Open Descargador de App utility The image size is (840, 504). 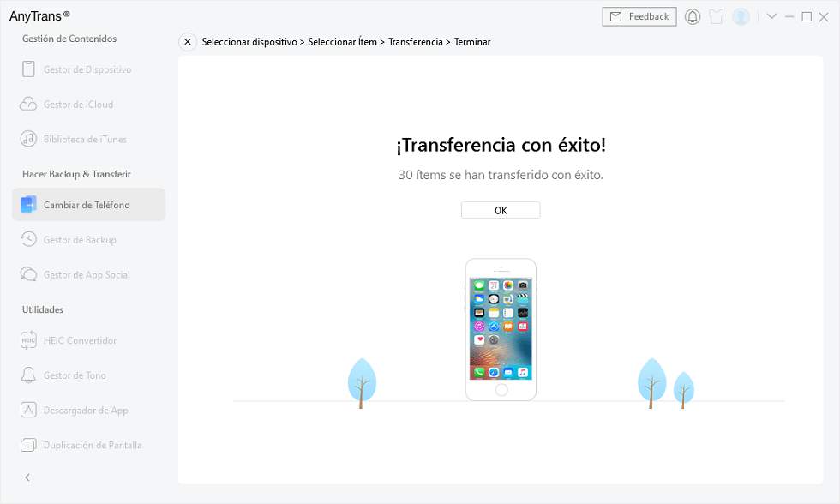point(88,410)
